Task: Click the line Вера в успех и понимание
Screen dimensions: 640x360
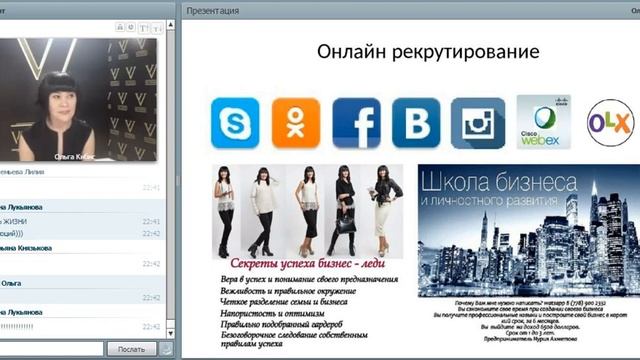Action: click(x=309, y=280)
